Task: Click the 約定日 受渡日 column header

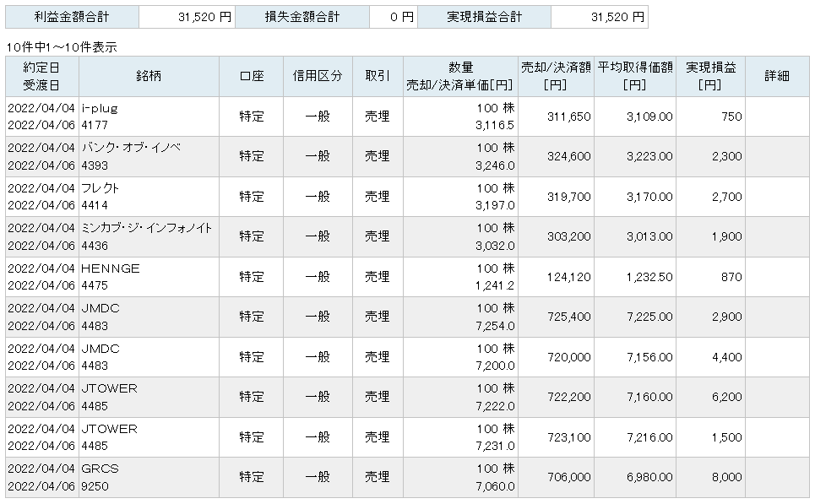Action: click(41, 76)
